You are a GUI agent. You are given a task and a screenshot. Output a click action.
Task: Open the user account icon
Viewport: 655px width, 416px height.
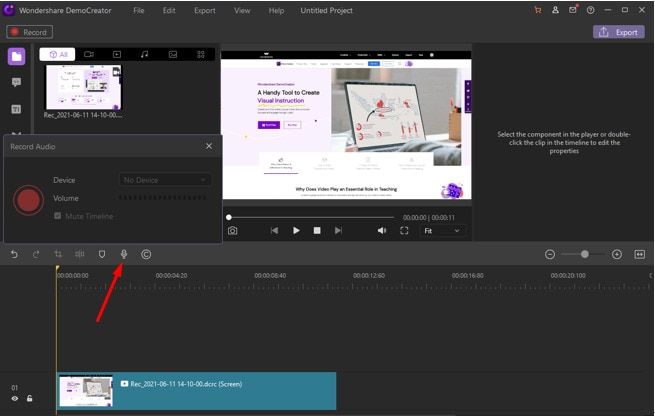click(556, 10)
